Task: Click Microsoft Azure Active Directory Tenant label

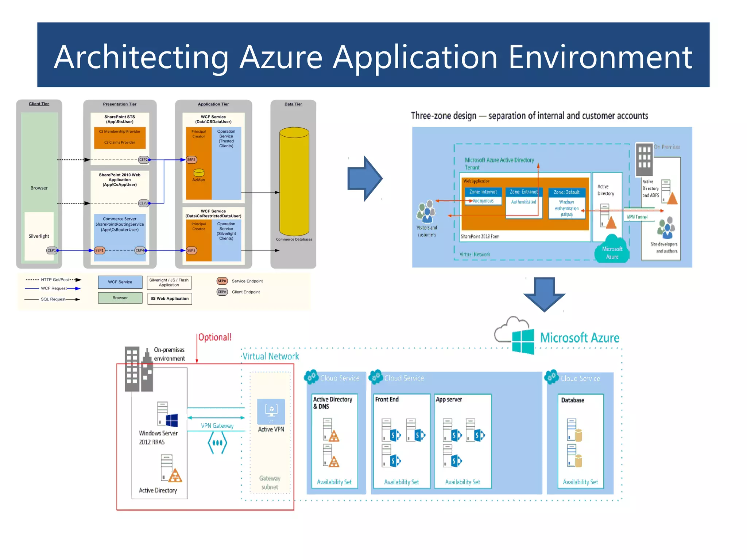Action: [499, 164]
